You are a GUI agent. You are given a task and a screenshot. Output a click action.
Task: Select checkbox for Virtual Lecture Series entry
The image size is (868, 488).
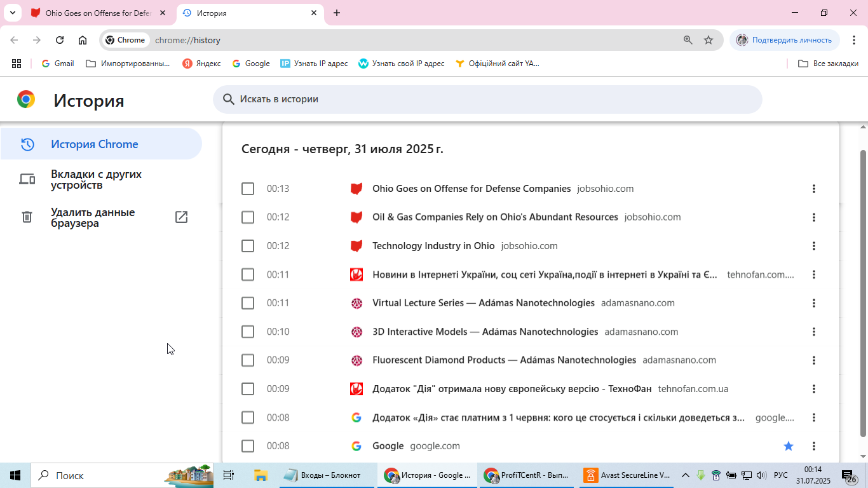coord(248,303)
